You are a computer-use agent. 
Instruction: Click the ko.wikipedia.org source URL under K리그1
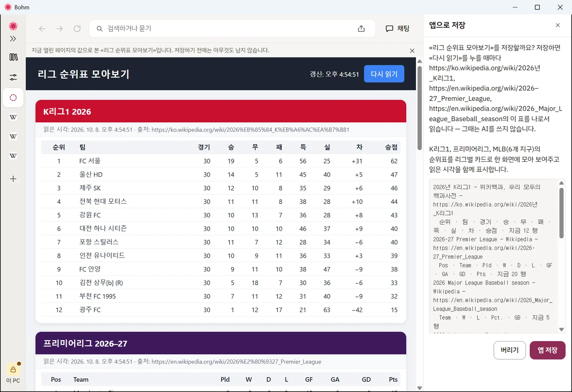click(250, 130)
